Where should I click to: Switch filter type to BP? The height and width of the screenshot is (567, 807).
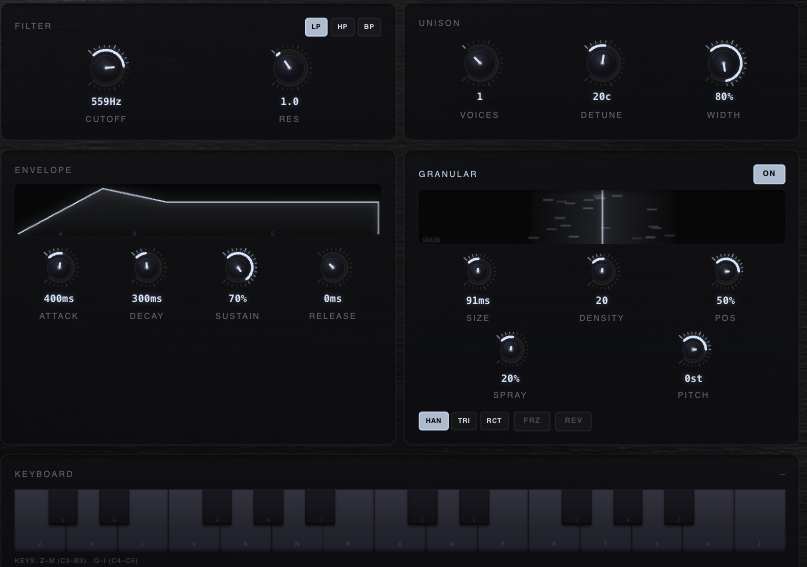(x=369, y=27)
